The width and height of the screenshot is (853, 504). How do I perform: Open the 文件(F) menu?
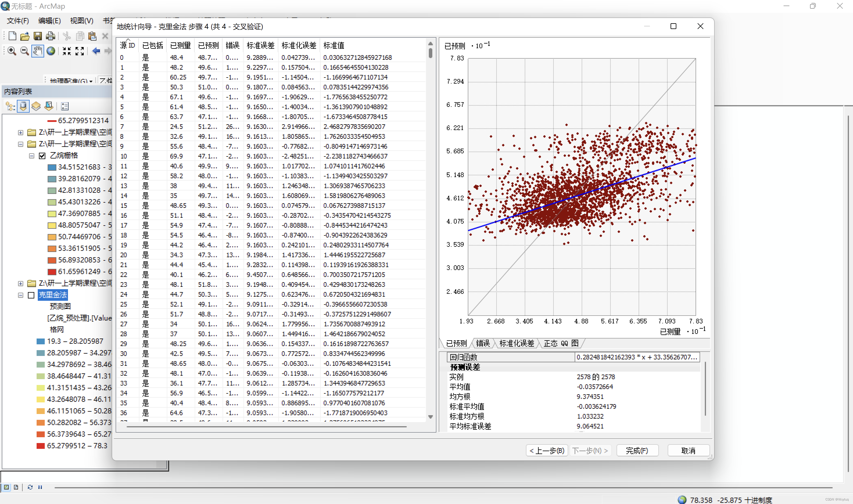pos(18,21)
